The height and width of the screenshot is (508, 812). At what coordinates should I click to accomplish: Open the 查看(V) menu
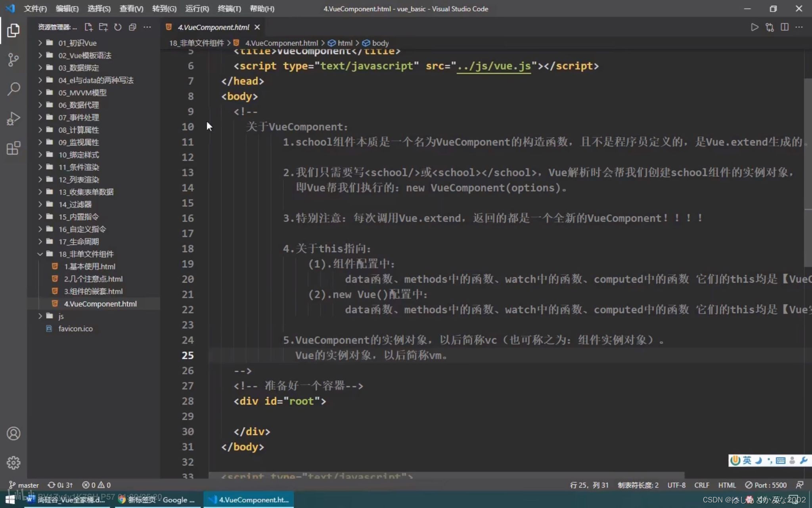(131, 8)
